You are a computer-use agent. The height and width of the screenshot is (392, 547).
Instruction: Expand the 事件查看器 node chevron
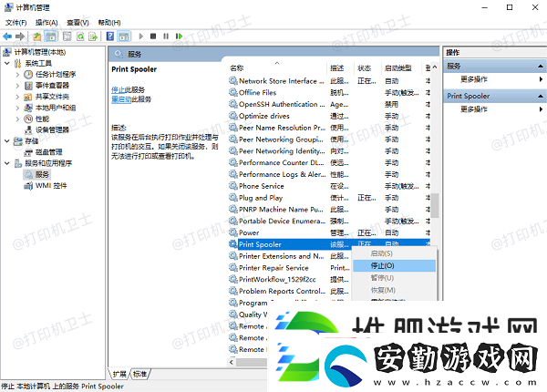17,86
